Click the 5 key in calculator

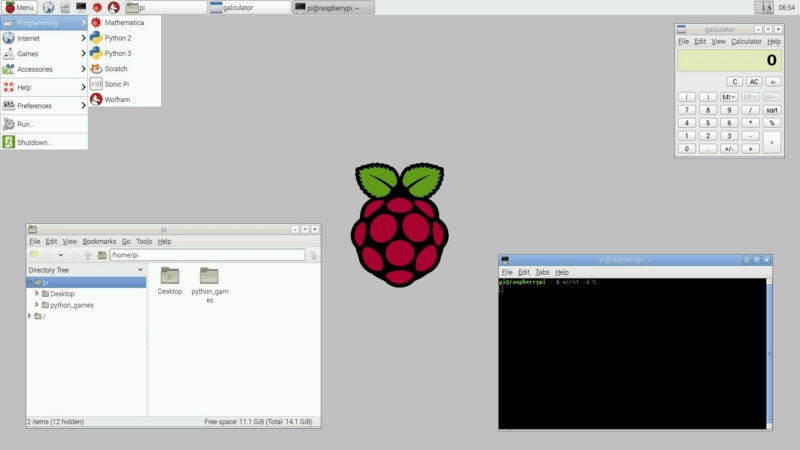pyautogui.click(x=708, y=123)
